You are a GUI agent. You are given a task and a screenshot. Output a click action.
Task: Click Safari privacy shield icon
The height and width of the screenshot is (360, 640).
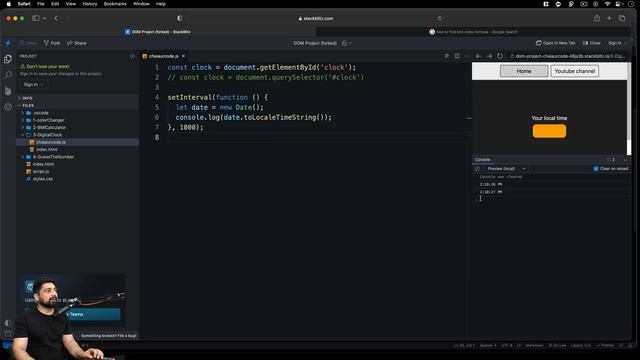pyautogui.click(x=180, y=18)
